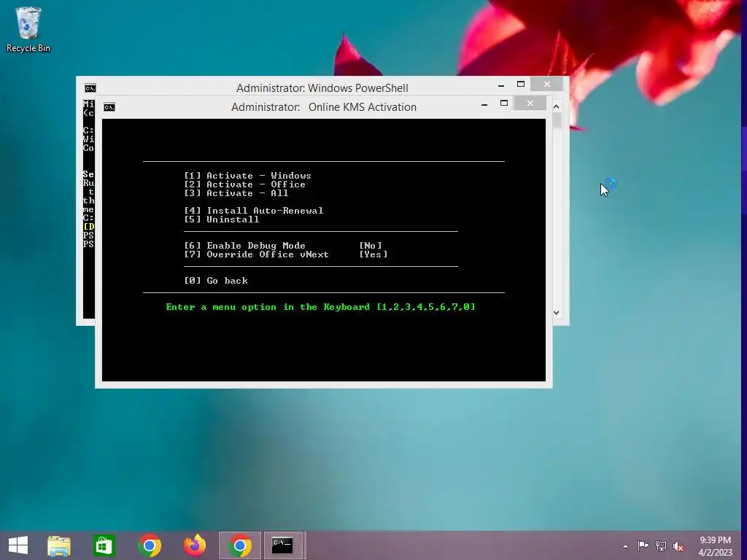Open the clock showing 9:39 PM

pos(715,540)
